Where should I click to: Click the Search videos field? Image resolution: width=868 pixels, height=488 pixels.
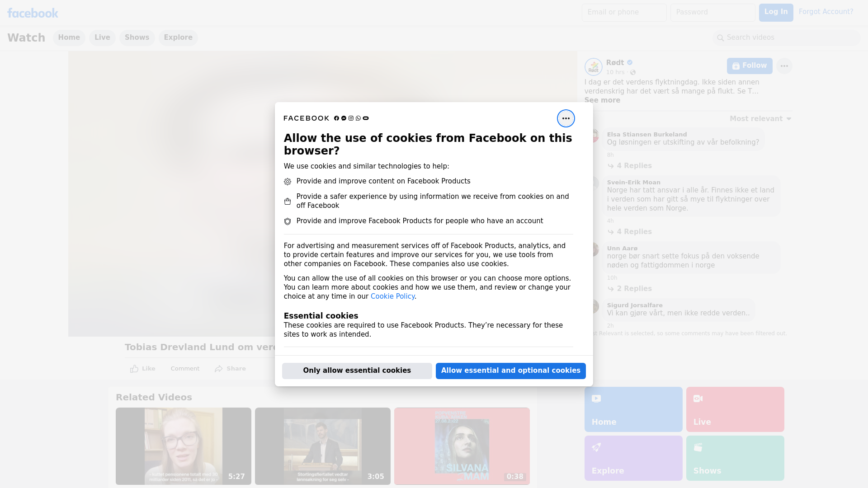[x=787, y=38]
